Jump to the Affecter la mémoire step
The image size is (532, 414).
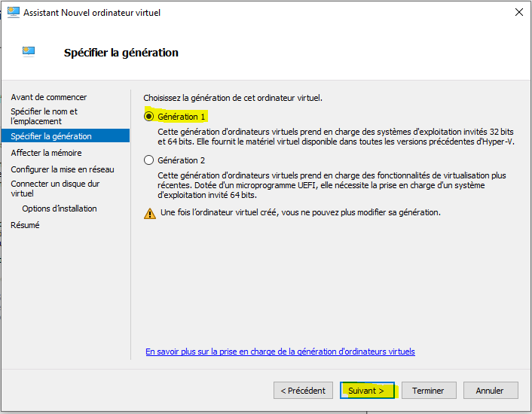[x=46, y=153]
